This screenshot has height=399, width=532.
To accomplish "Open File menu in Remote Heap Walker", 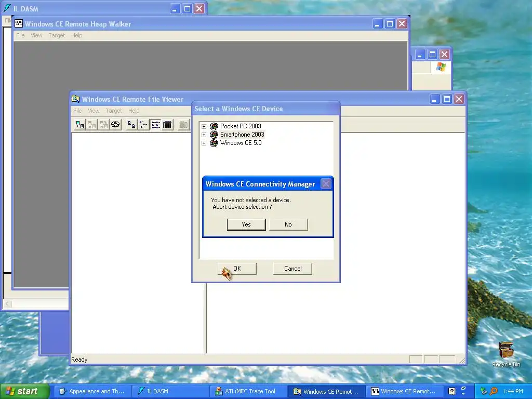I will (20, 35).
